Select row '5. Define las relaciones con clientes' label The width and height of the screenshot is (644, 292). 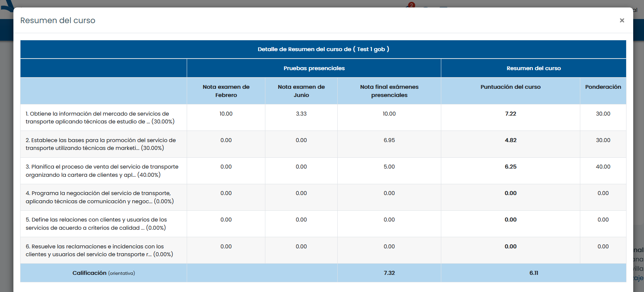(96, 224)
